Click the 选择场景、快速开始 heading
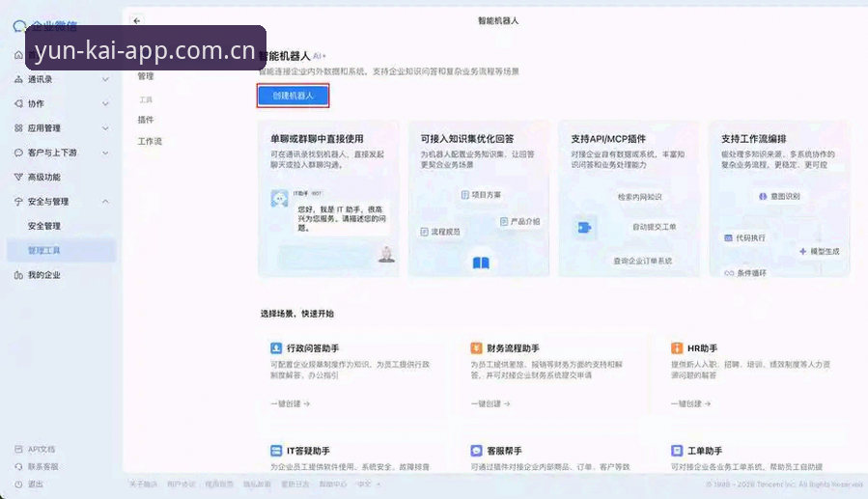This screenshot has width=868, height=499. point(297,314)
